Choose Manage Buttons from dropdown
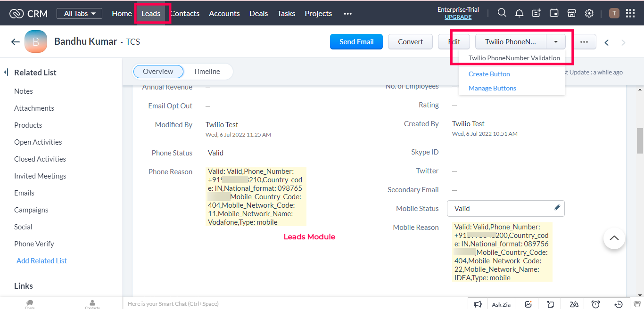The height and width of the screenshot is (309, 644). coord(492,88)
